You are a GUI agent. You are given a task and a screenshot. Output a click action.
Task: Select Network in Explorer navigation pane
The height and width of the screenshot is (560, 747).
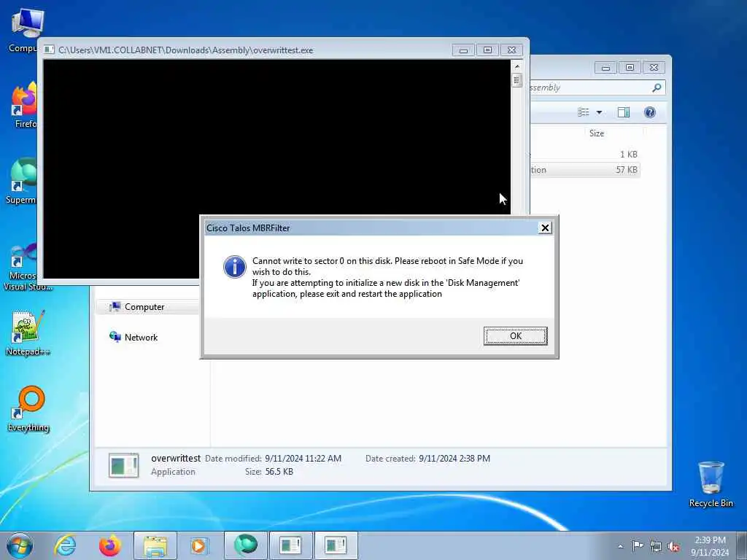(x=141, y=337)
